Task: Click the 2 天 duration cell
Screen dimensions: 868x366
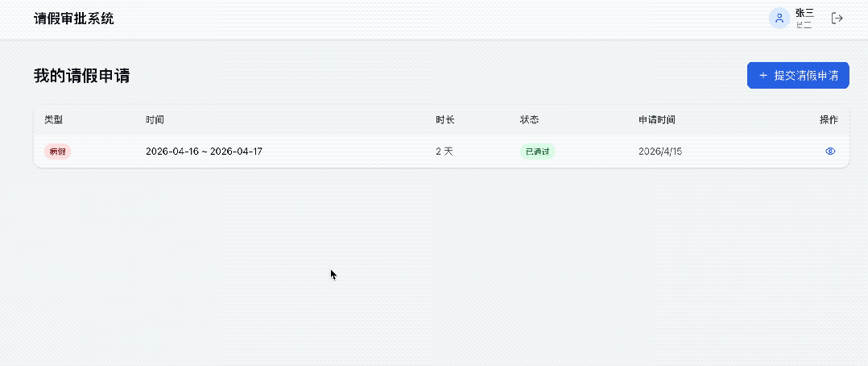Action: pyautogui.click(x=444, y=152)
